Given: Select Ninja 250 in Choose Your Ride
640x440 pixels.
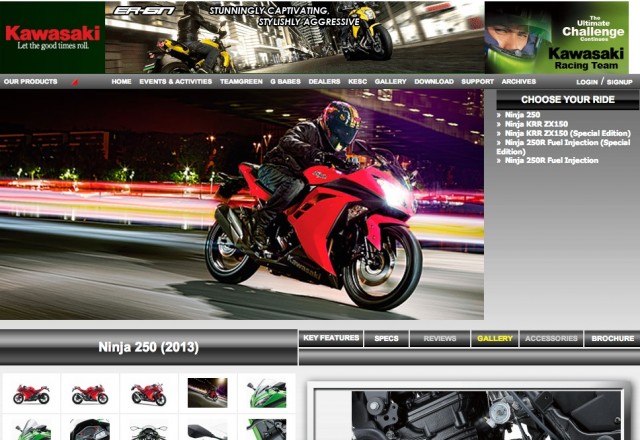Looking at the screenshot, I should click(522, 115).
